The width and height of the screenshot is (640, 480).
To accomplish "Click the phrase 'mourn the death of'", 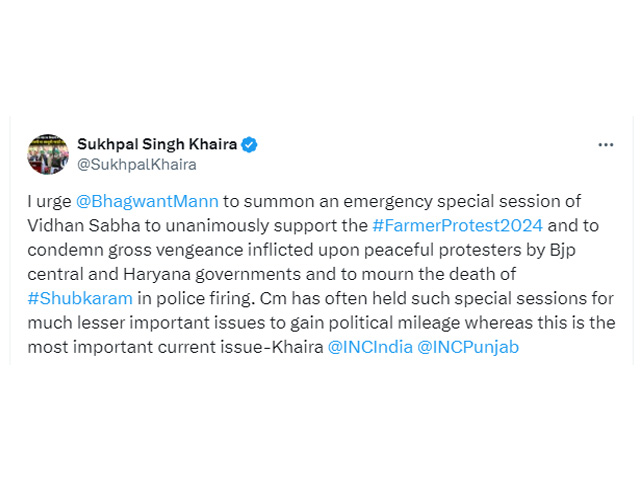I will click(x=439, y=274).
